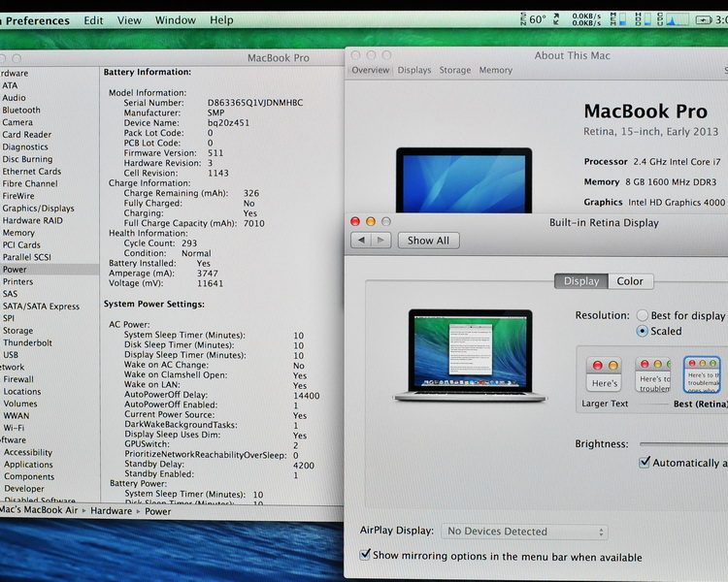This screenshot has height=582, width=728.
Task: Select Ethernet Cards in the sidebar
Action: tap(32, 172)
